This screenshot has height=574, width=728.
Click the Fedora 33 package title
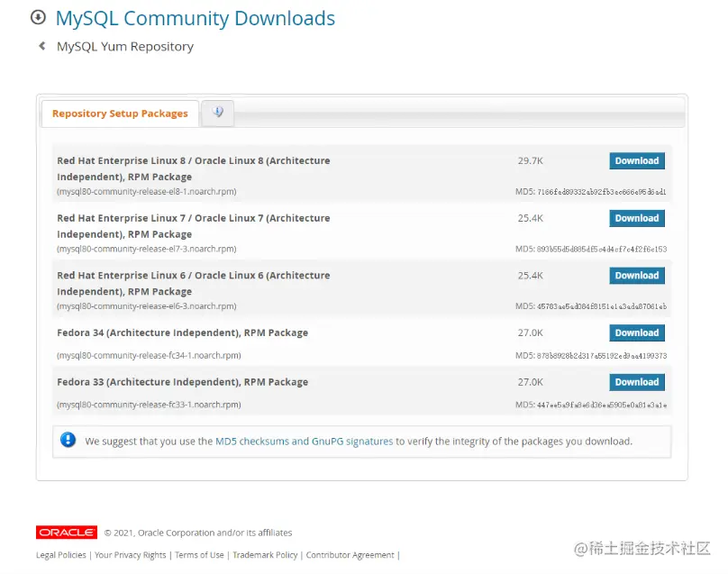tap(183, 382)
